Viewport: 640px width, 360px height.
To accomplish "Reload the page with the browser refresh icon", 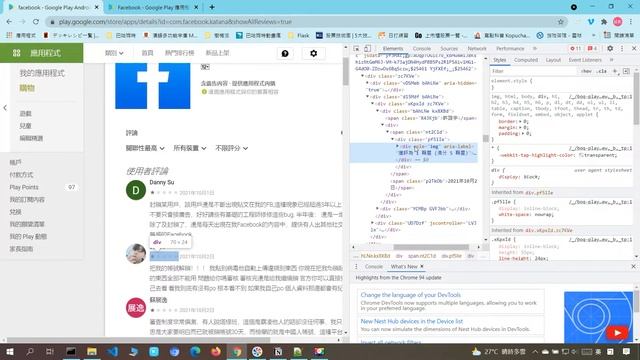I will click(36, 22).
